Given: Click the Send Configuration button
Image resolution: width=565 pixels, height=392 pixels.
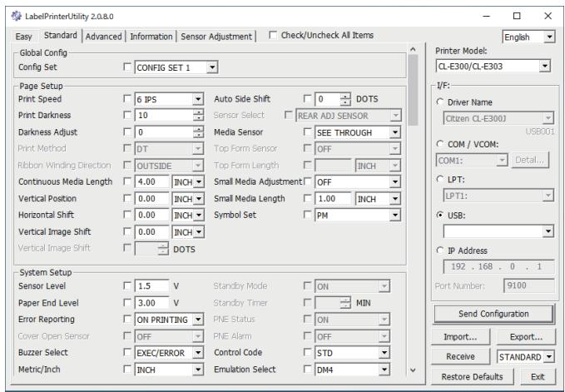Looking at the screenshot, I should click(493, 314).
